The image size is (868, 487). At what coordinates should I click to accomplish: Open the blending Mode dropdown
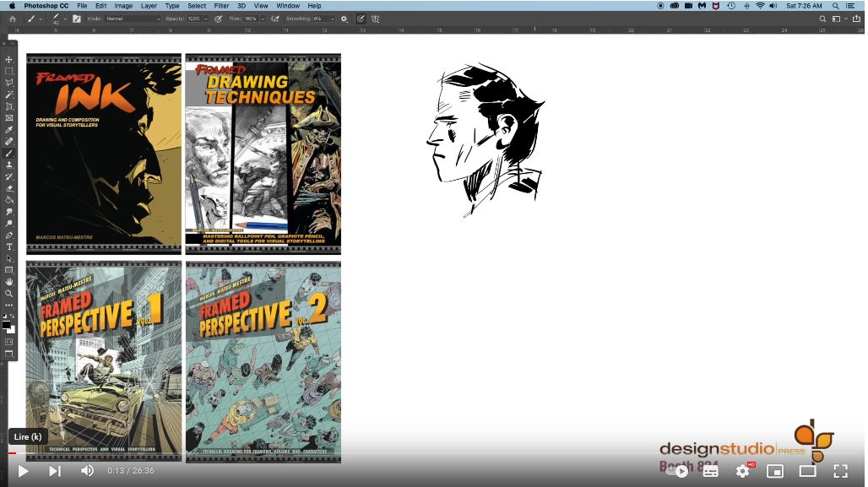(133, 19)
